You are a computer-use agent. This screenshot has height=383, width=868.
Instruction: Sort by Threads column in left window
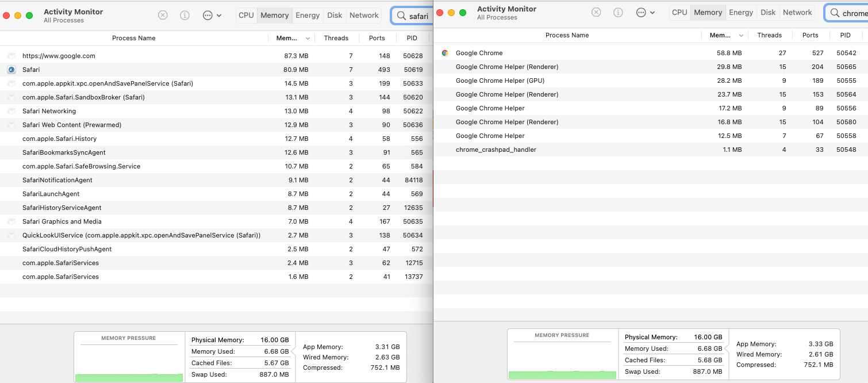[x=336, y=38]
